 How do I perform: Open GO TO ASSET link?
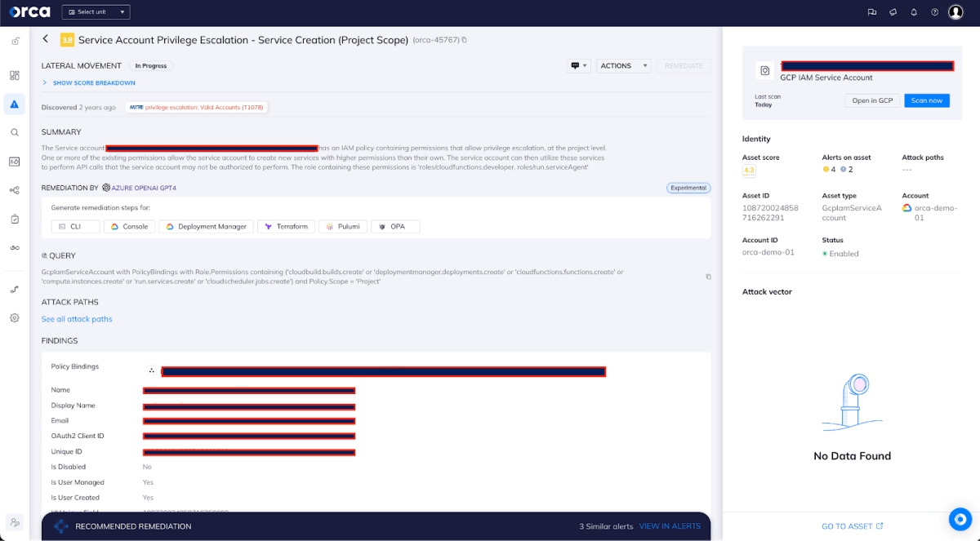click(852, 526)
